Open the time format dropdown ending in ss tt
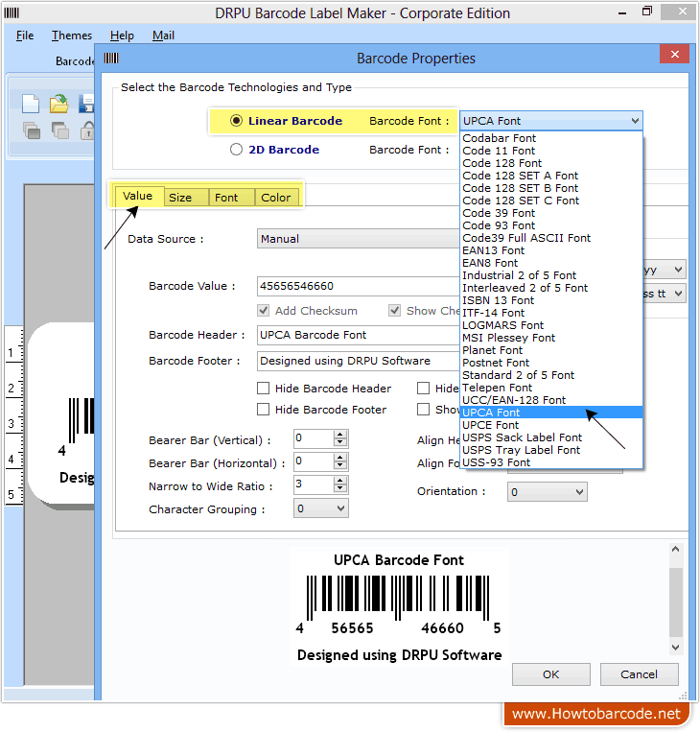700x732 pixels. point(665,294)
